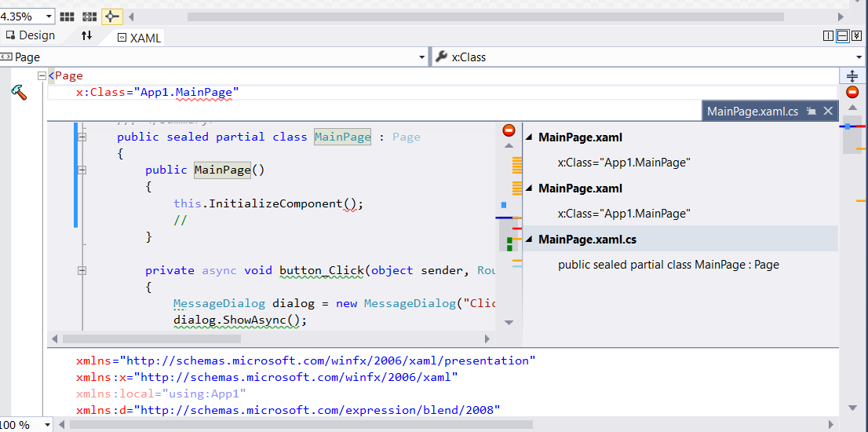Switch to the Design tab
The width and height of the screenshot is (868, 432).
[30, 36]
